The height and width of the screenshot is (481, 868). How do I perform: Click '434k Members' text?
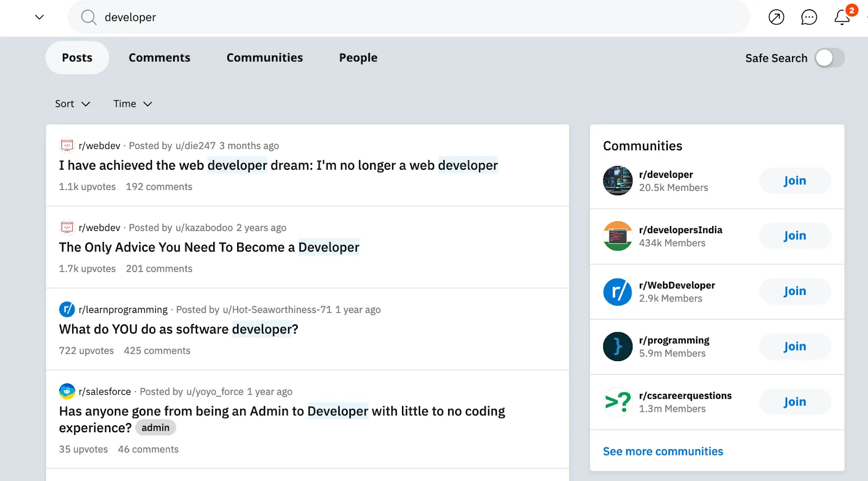672,243
